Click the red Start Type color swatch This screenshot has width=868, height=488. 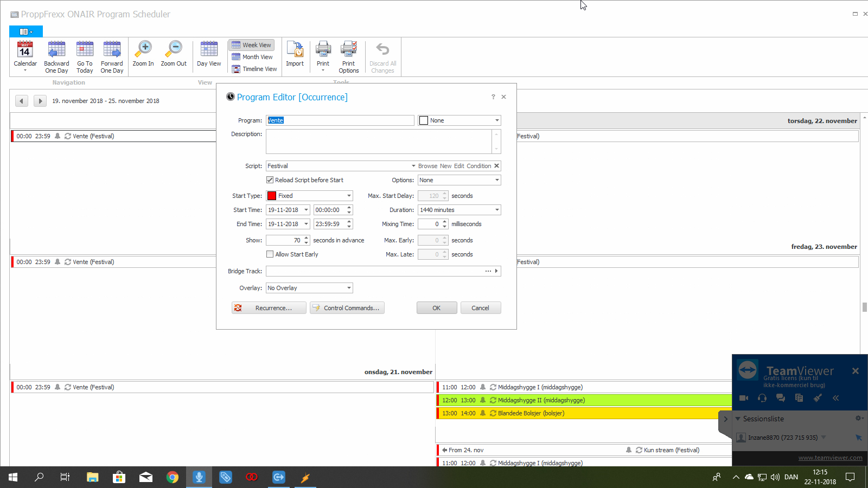(x=272, y=196)
